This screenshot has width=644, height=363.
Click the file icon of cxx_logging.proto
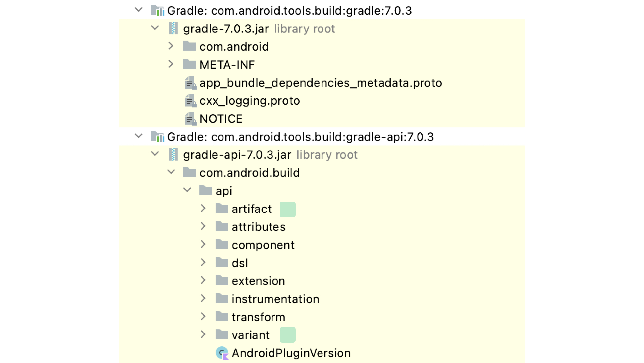(190, 101)
